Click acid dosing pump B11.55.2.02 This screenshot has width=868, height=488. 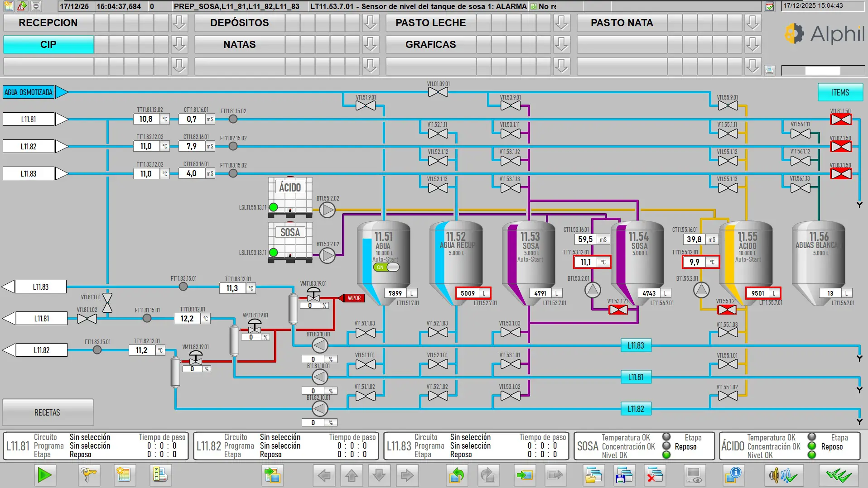tap(327, 210)
